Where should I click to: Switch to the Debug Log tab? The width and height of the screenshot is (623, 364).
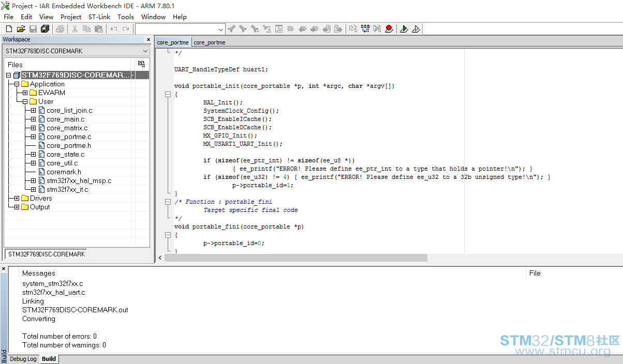click(23, 359)
